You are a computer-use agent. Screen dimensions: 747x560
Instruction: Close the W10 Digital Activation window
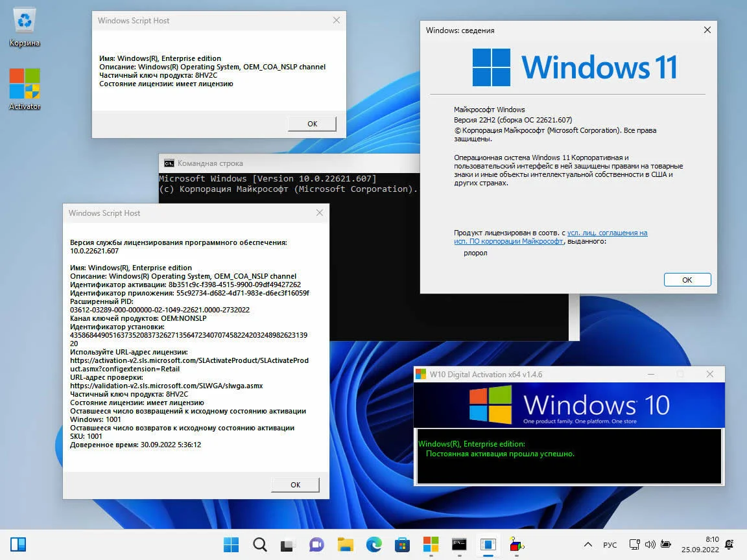pos(710,374)
